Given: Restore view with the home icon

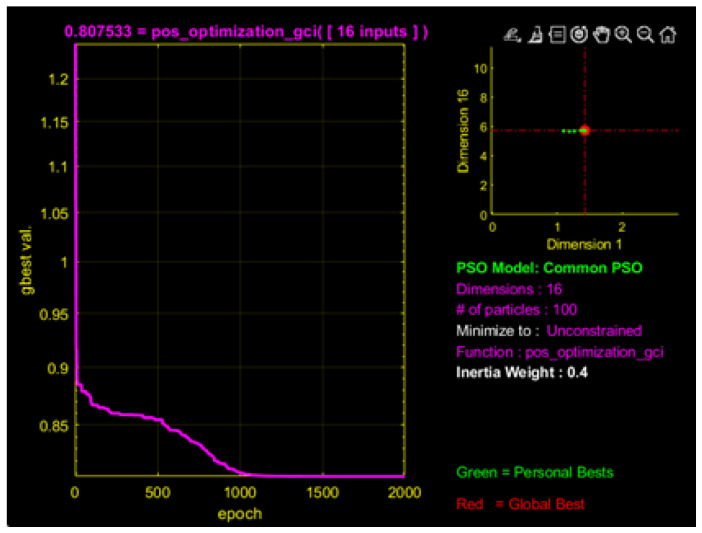Looking at the screenshot, I should coord(668,35).
